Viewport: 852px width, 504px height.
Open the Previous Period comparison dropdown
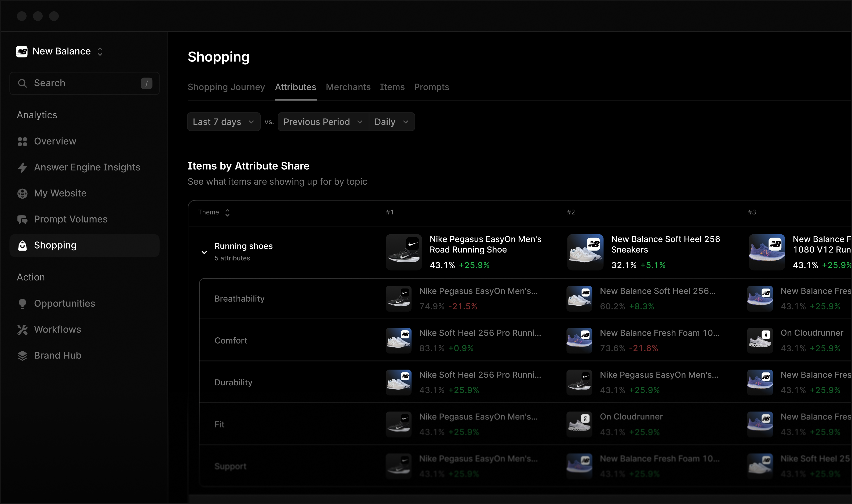[322, 122]
